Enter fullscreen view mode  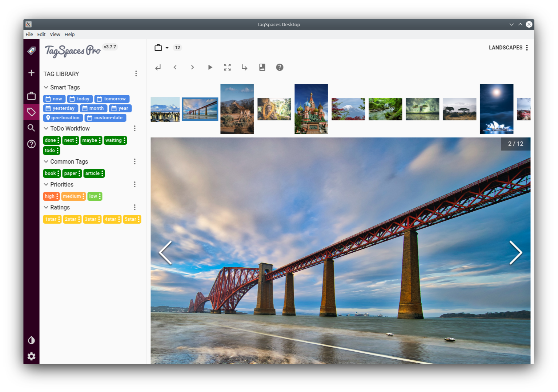227,67
